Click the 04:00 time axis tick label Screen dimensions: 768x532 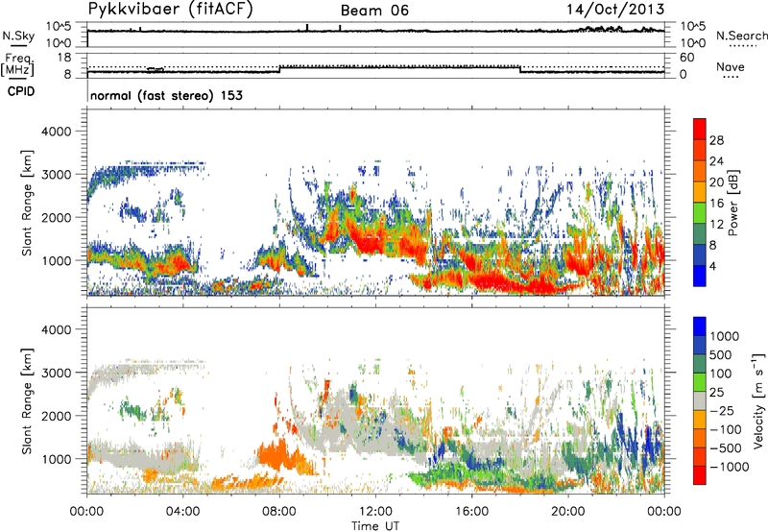(182, 512)
